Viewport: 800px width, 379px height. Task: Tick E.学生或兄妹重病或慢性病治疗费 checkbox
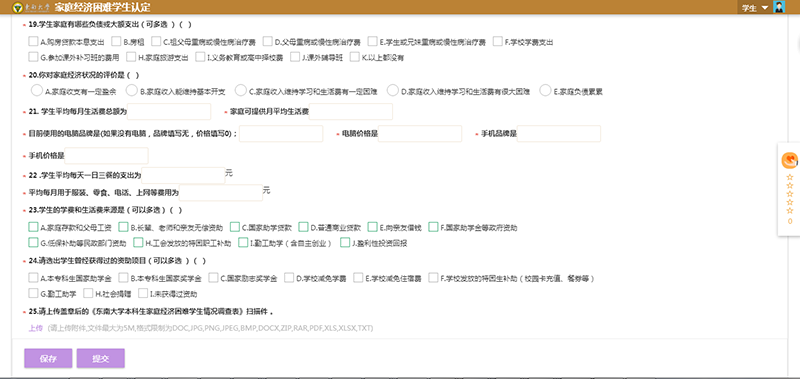[x=372, y=41]
